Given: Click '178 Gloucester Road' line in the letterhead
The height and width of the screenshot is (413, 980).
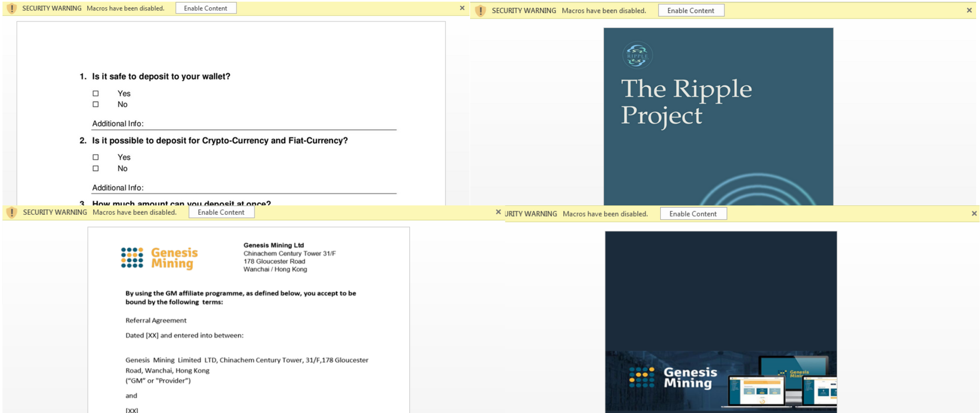Looking at the screenshot, I should pos(274,261).
